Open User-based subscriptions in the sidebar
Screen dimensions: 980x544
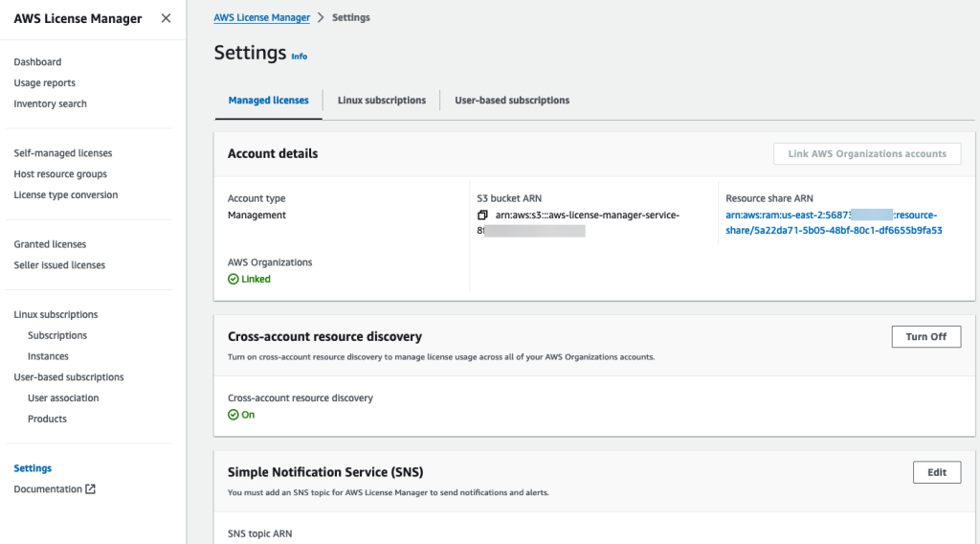69,377
